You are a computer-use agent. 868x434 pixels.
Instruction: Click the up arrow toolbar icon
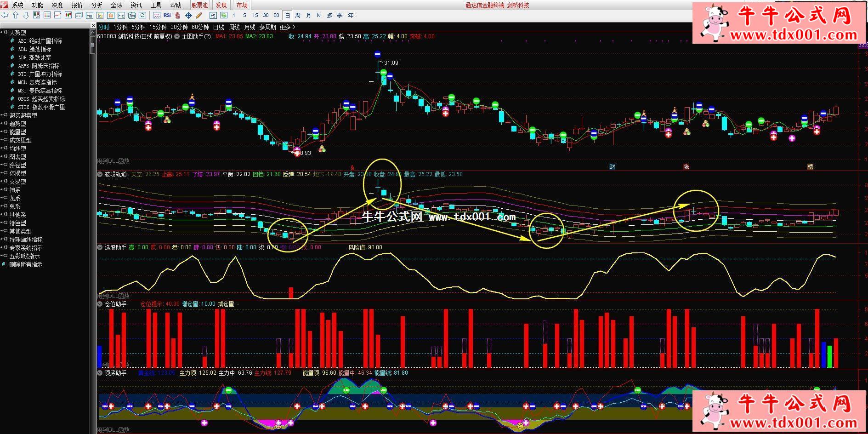16,15
